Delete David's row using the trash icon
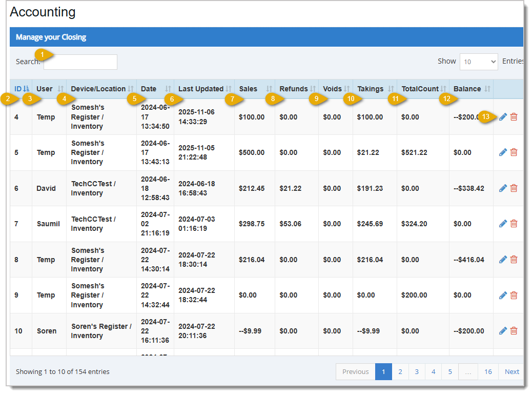 pyautogui.click(x=514, y=188)
